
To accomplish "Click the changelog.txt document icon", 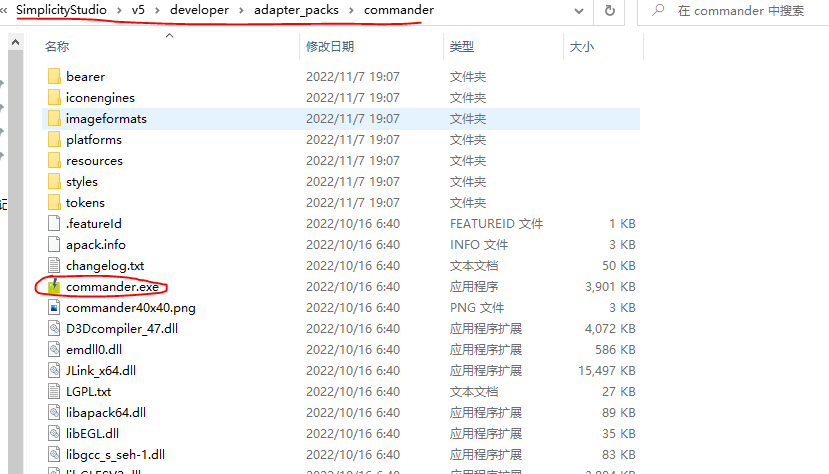I will [54, 265].
